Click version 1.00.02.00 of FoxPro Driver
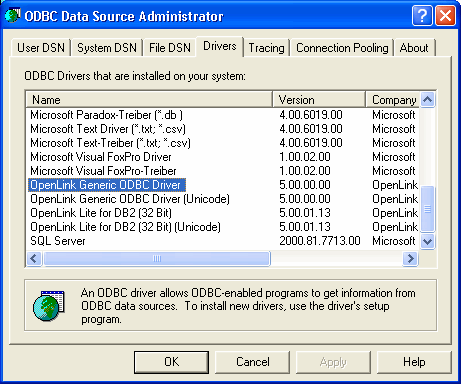 305,157
